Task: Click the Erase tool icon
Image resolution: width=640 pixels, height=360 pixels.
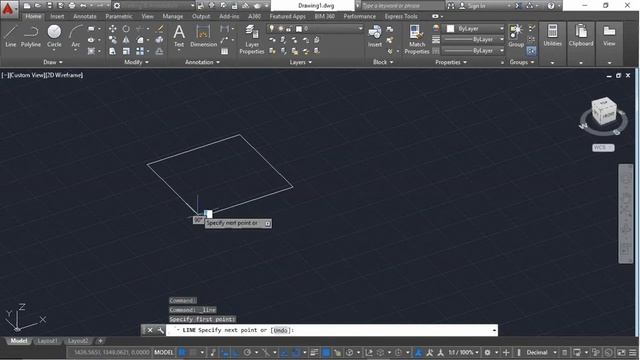Action: coord(160,29)
